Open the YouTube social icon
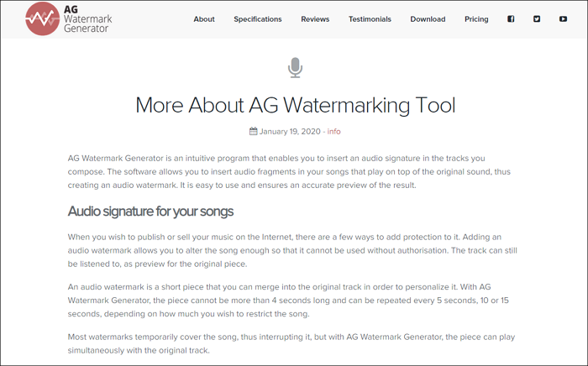 [x=563, y=19]
